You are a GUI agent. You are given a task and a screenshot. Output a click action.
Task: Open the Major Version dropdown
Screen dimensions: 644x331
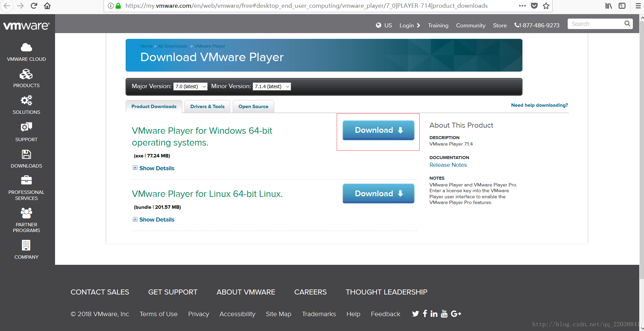click(190, 86)
